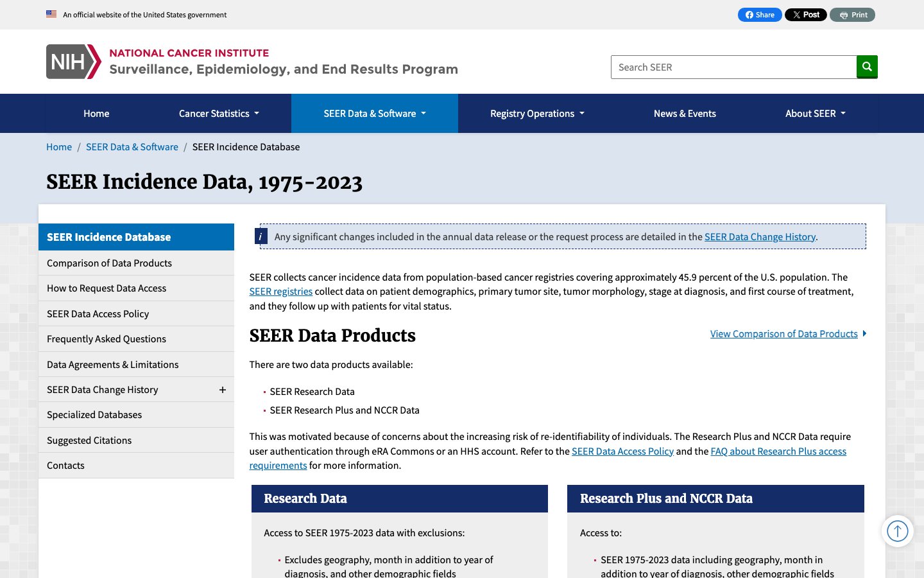Open the Registry Operations dropdown menu
Screen dimensions: 924x578
[x=537, y=114]
